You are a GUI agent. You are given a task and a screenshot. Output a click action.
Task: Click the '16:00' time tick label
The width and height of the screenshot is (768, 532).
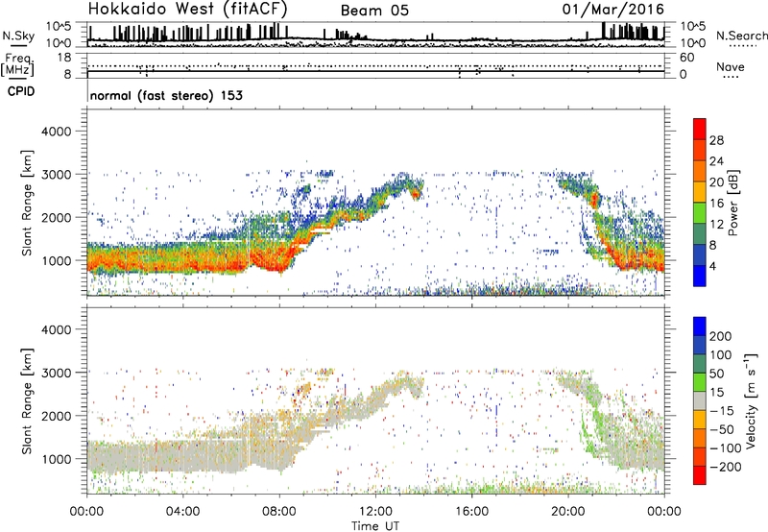pos(471,512)
